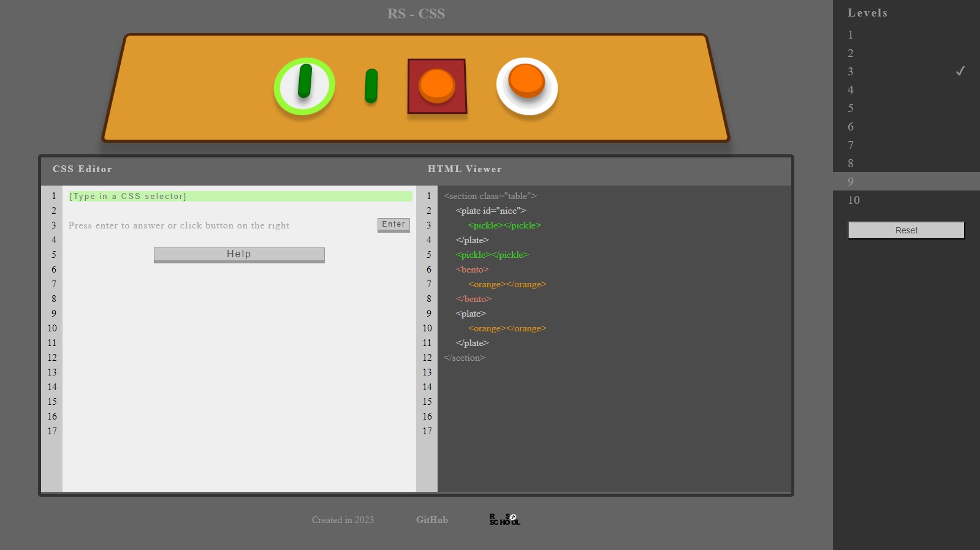Screen dimensions: 980x550
Task: Go to level 2
Action: [x=906, y=53]
